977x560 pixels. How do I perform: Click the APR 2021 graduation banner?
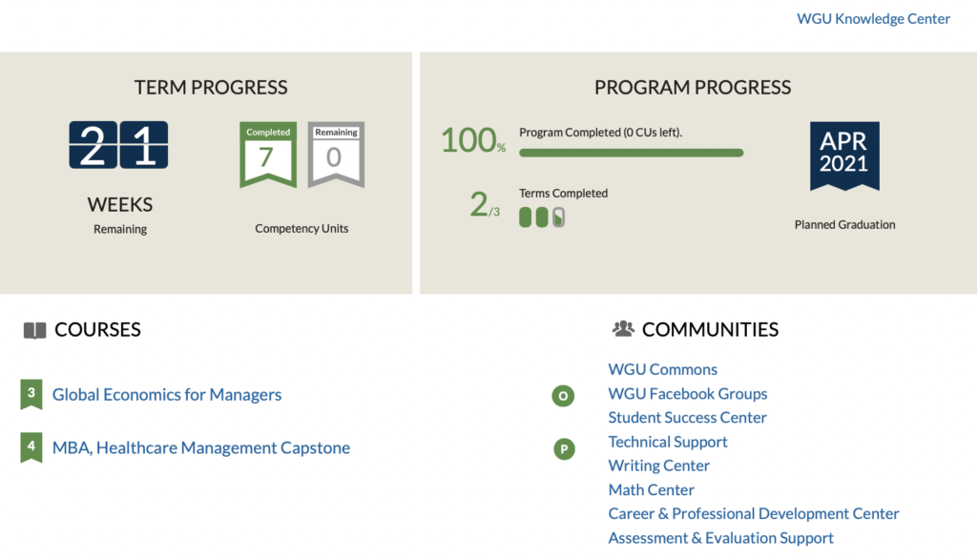844,155
